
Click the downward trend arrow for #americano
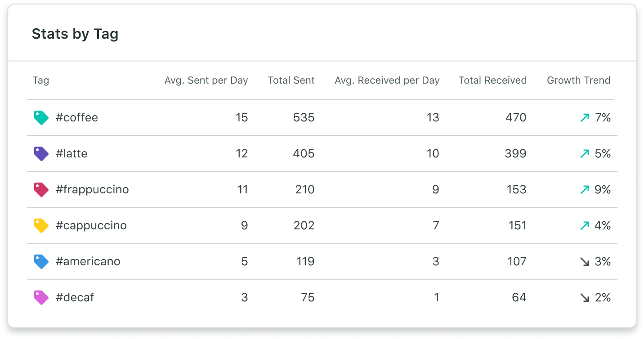pos(584,261)
